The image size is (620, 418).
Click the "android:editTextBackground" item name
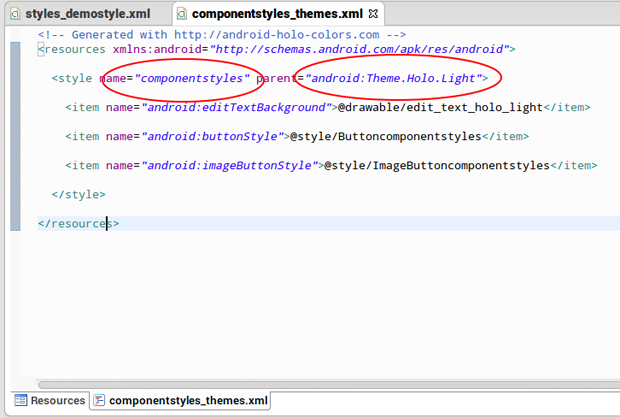pos(236,108)
